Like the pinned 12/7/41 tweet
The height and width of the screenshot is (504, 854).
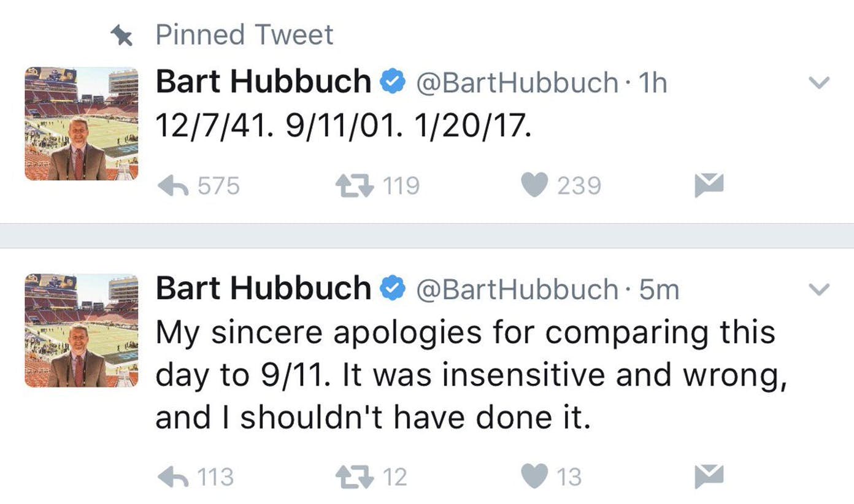pyautogui.click(x=534, y=186)
